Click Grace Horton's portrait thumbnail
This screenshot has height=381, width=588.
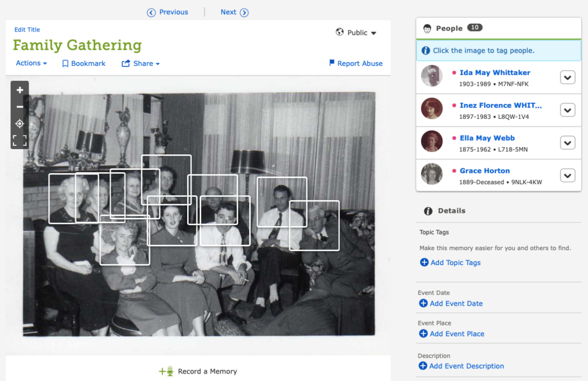coord(432,174)
